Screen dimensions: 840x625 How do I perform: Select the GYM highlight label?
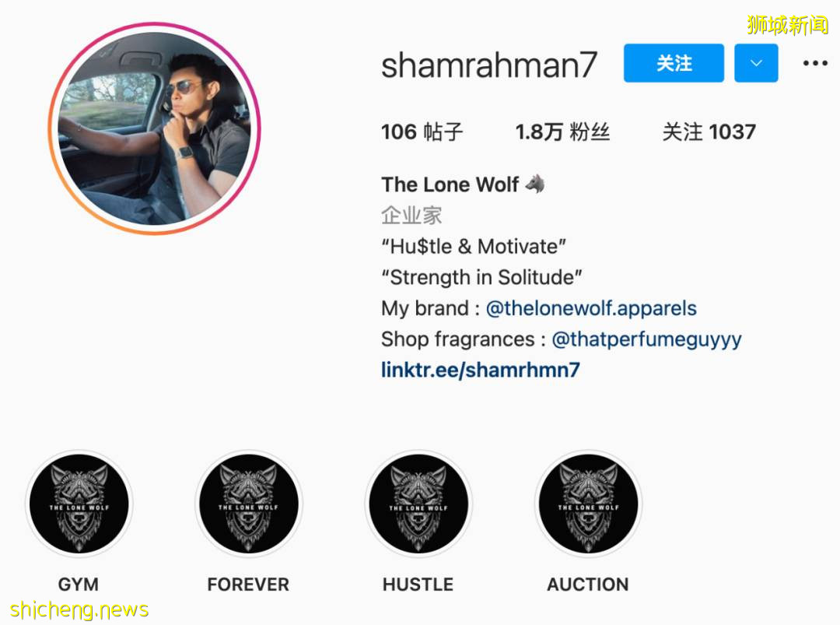[79, 585]
